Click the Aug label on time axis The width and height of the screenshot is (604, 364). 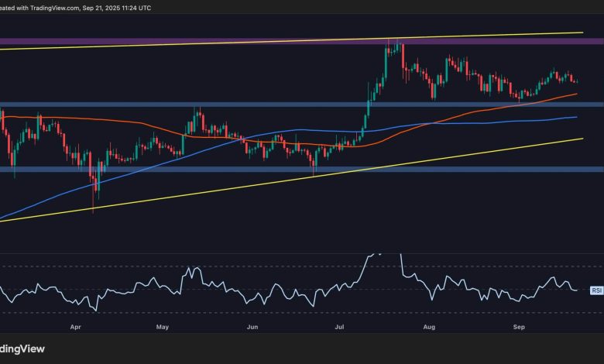(429, 327)
